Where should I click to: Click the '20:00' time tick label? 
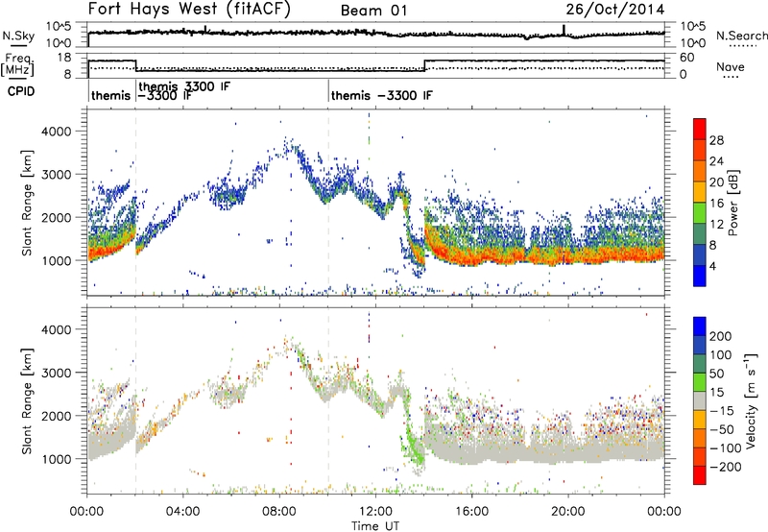[x=568, y=512]
